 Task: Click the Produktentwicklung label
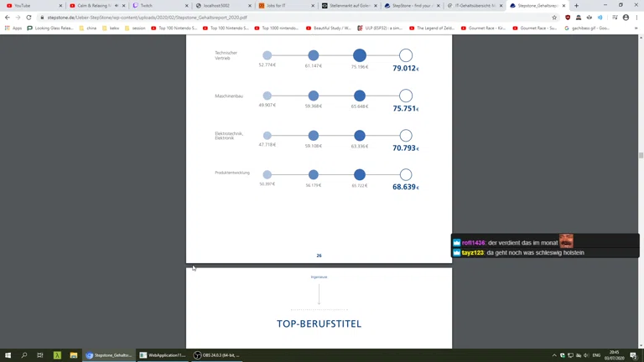(x=232, y=173)
